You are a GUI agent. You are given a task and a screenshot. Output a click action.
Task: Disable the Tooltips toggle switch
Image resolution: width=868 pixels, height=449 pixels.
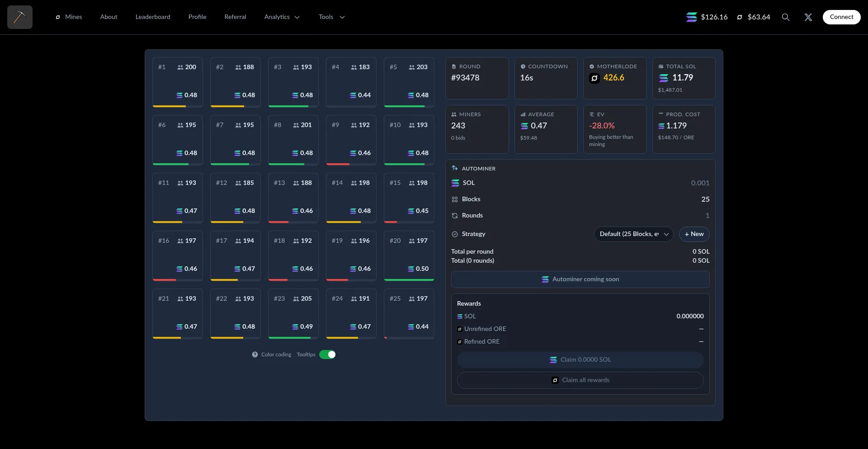(x=327, y=354)
